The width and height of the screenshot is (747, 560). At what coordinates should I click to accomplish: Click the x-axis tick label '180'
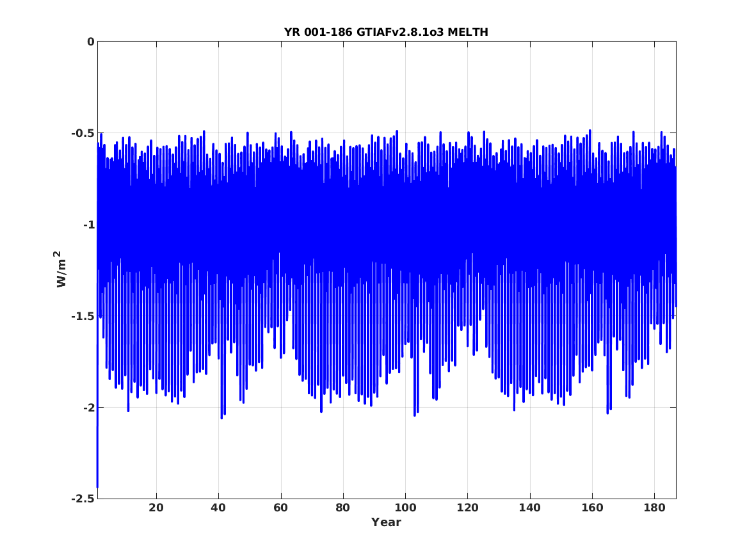click(x=654, y=508)
